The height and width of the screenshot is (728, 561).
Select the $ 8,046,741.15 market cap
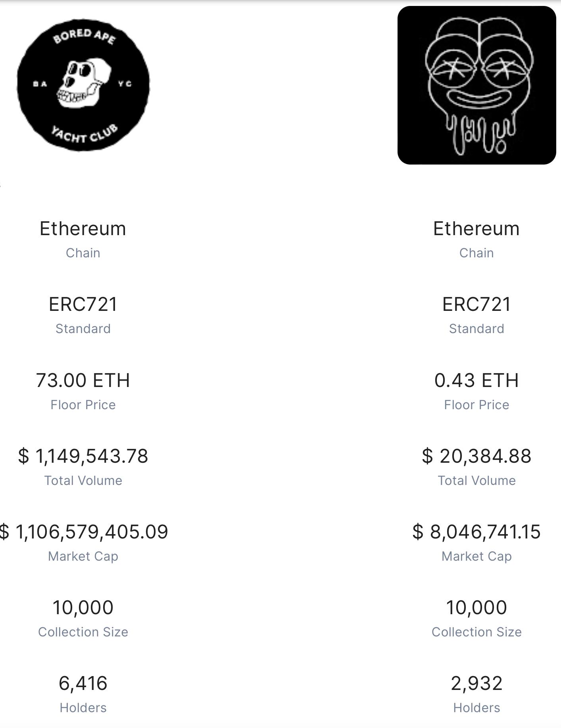(x=476, y=532)
